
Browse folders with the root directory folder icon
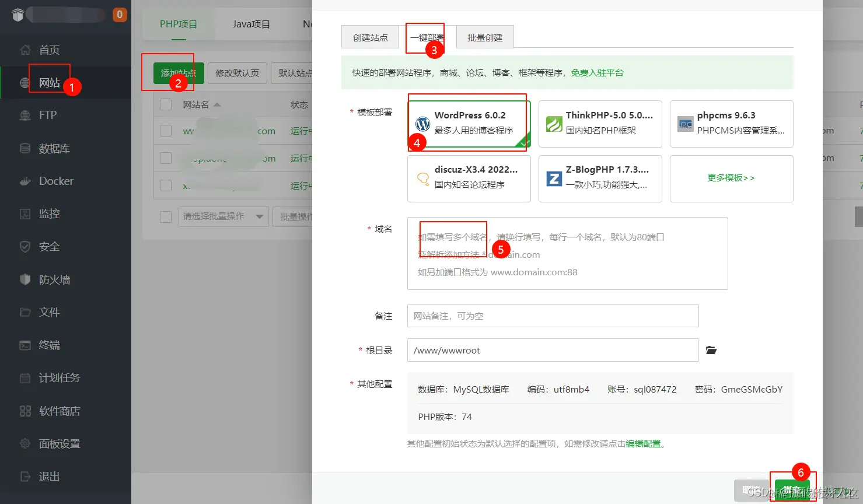click(710, 350)
